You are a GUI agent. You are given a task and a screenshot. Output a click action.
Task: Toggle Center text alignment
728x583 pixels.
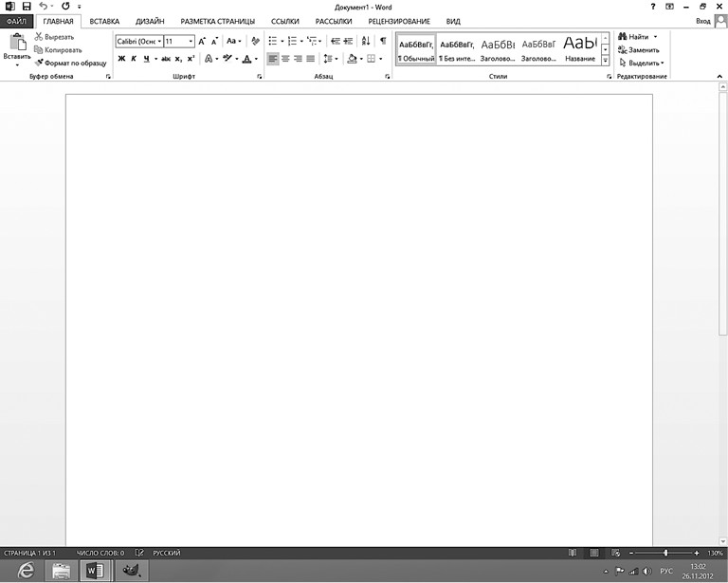(285, 59)
